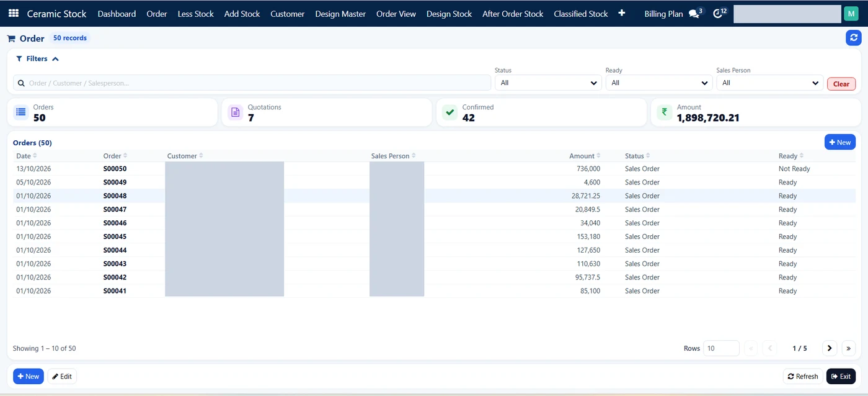Screen dimensions: 868x396
Task: Click the Refresh button
Action: click(803, 376)
